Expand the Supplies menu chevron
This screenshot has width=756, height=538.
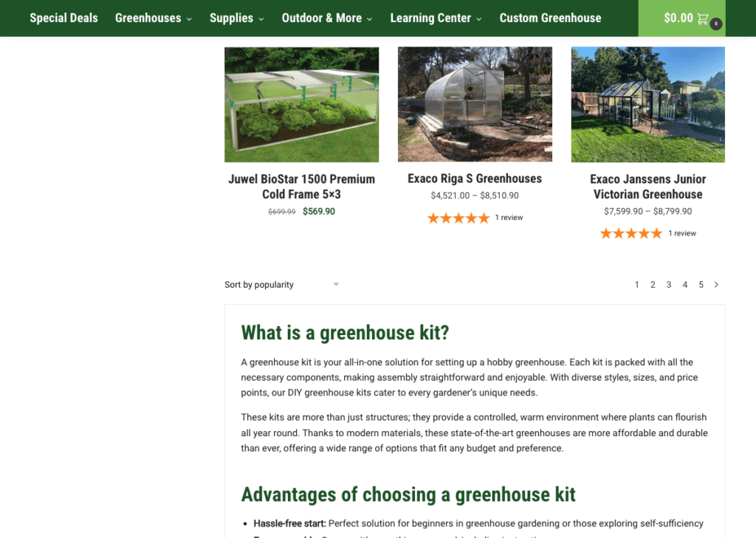click(x=261, y=19)
